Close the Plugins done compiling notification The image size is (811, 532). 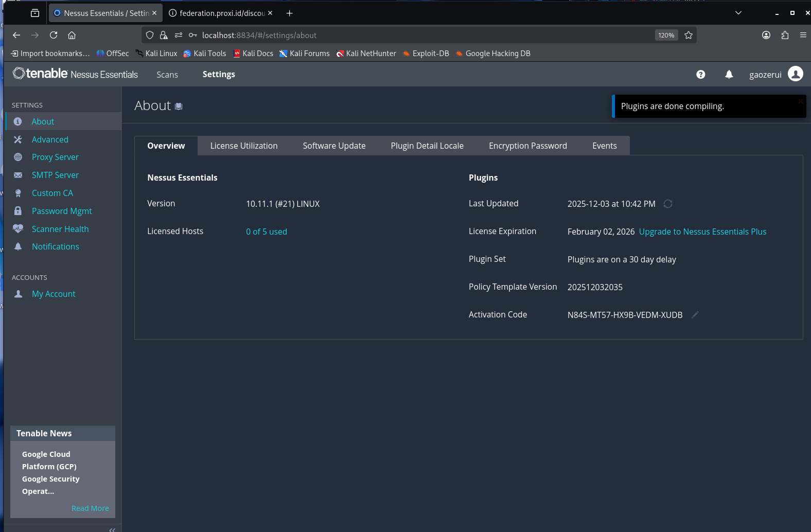[801, 101]
